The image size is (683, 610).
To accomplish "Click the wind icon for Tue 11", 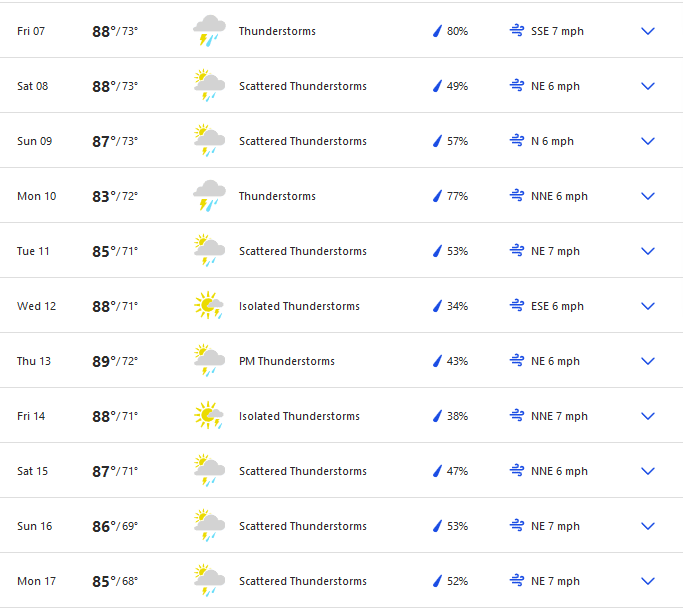I will pos(517,251).
